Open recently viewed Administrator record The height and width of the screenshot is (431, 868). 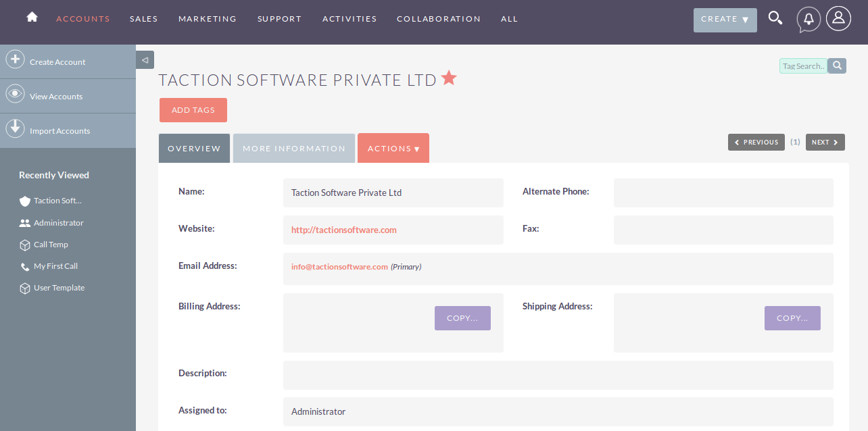click(x=59, y=223)
